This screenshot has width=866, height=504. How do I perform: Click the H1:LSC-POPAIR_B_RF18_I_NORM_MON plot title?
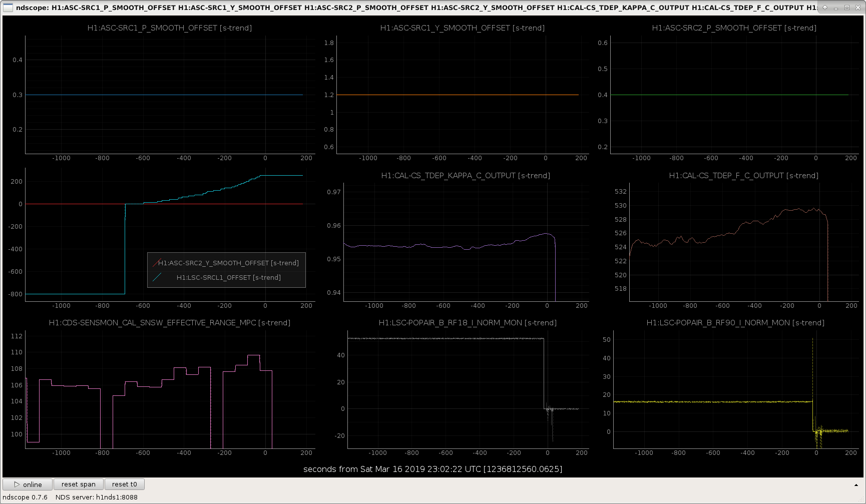click(x=468, y=323)
